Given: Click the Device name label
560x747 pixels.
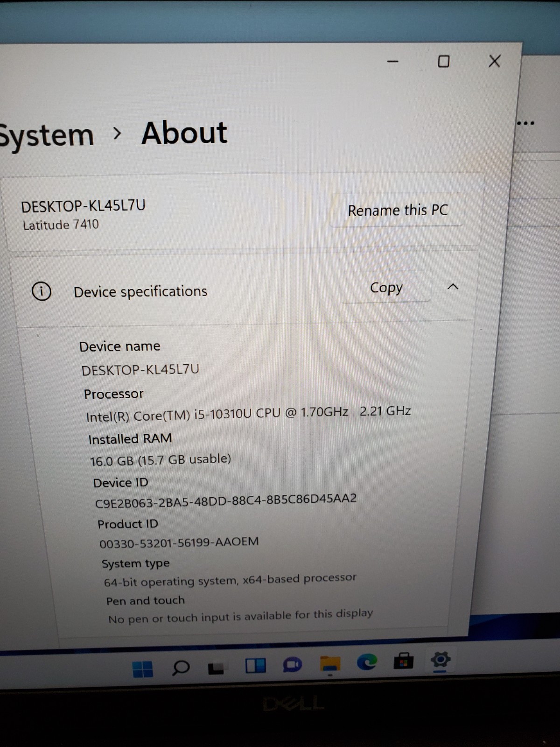Looking at the screenshot, I should point(120,346).
